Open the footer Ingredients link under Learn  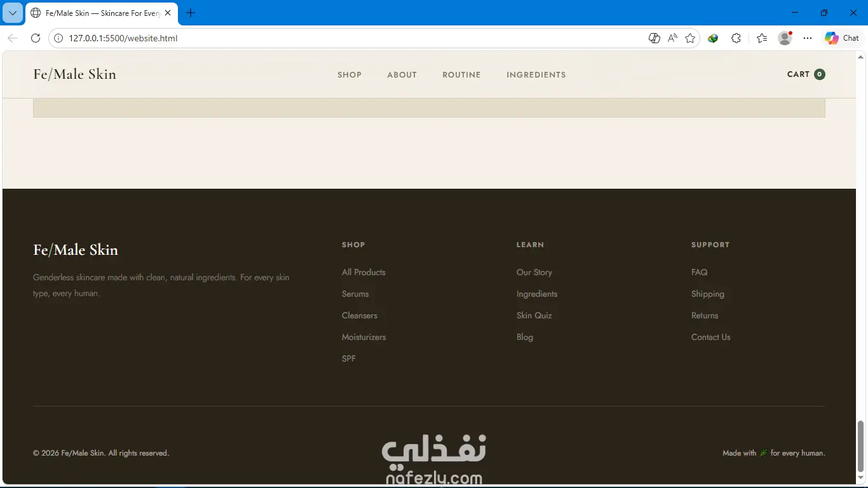pyautogui.click(x=537, y=294)
